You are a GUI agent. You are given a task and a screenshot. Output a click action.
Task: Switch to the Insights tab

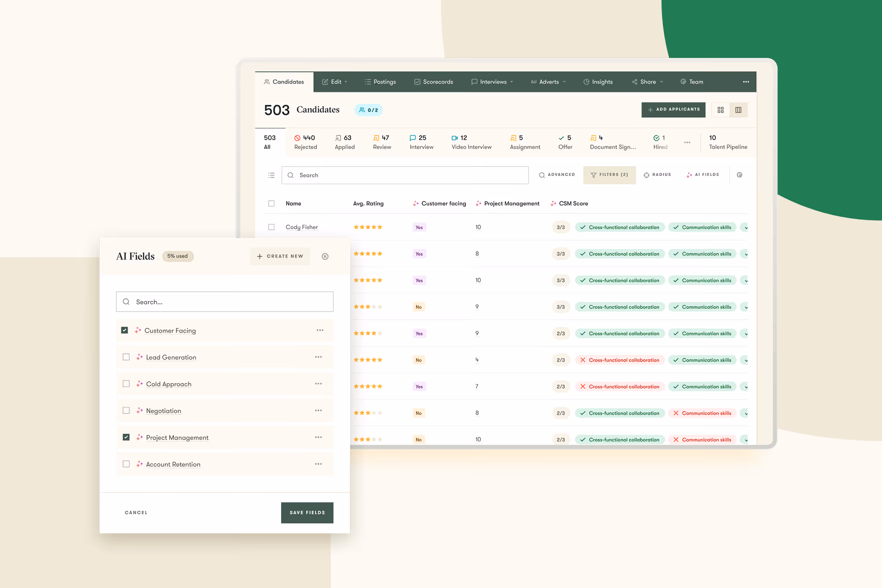[x=598, y=82]
